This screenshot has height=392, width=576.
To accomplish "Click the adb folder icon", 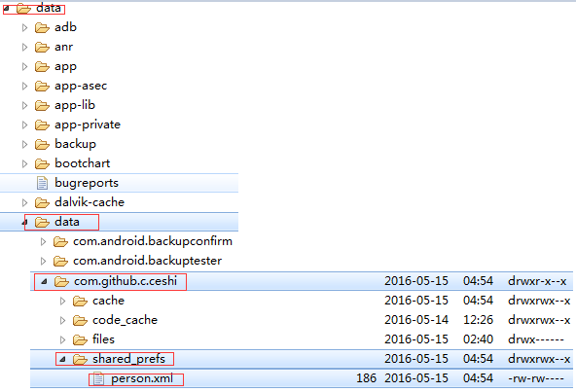I will click(42, 27).
